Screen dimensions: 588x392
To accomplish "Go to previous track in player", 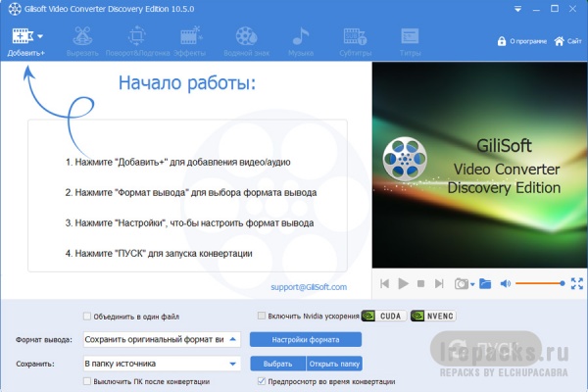I will (x=385, y=283).
